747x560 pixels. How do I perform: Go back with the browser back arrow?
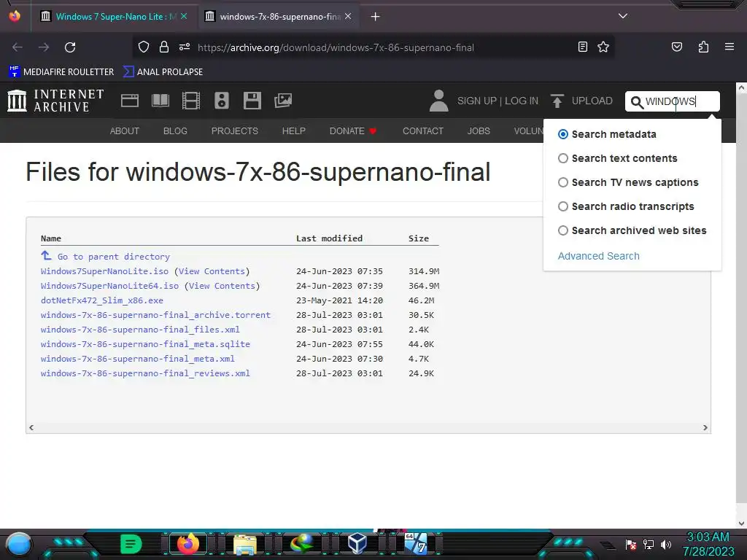(x=18, y=47)
